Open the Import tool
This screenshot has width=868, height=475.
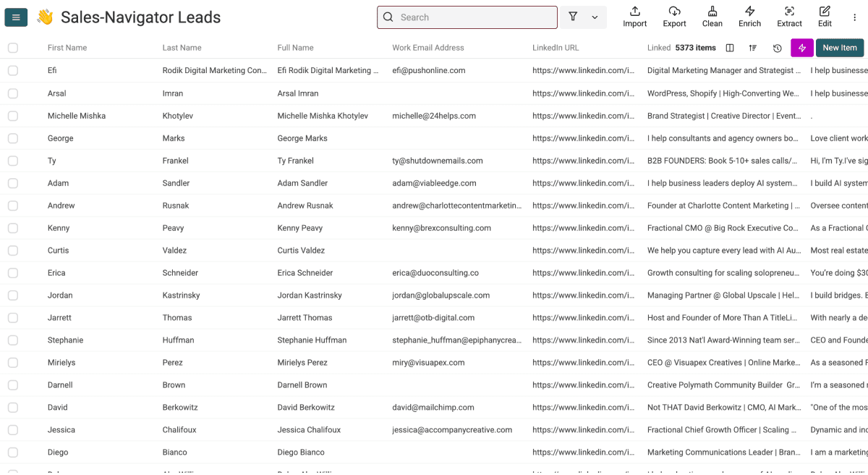point(635,17)
